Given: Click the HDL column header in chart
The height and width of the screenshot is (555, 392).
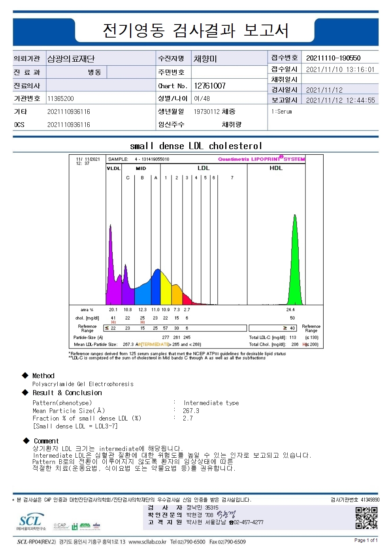Looking at the screenshot, I should pyautogui.click(x=276, y=168).
